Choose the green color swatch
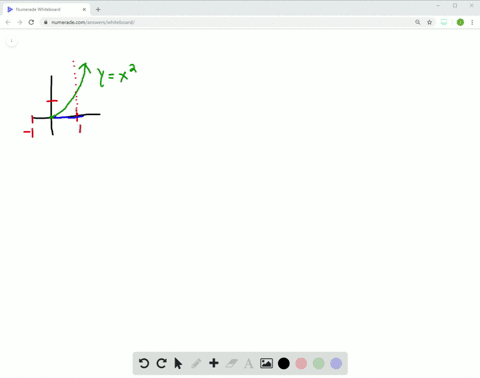This screenshot has height=378, width=480. pyautogui.click(x=319, y=363)
